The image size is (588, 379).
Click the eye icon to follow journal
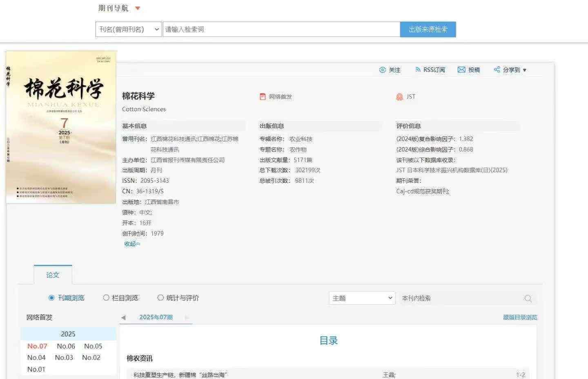[382, 70]
